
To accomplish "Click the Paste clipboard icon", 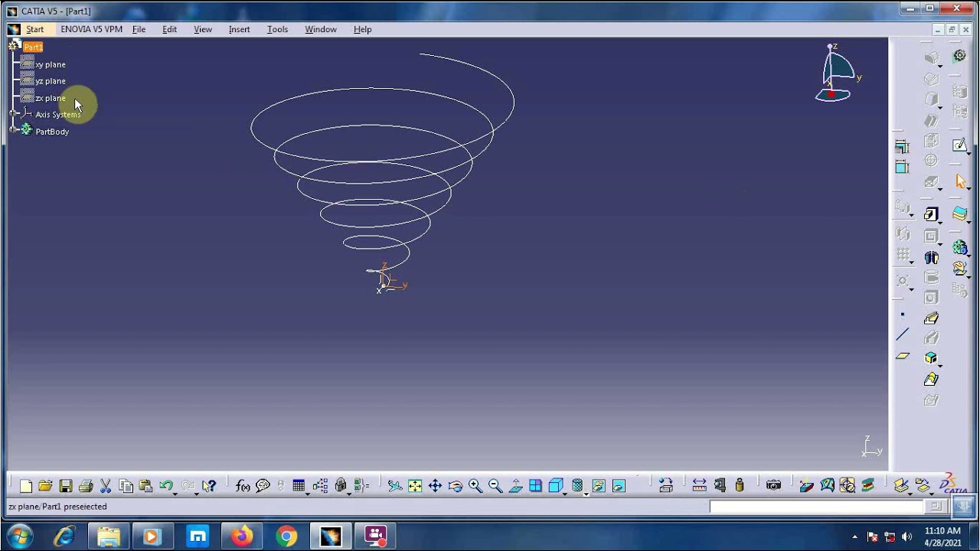I will click(145, 486).
